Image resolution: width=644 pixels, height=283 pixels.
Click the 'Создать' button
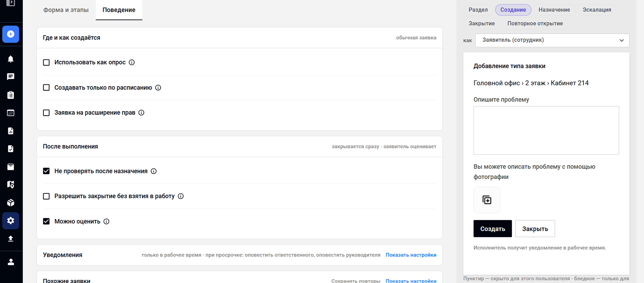[492, 229]
